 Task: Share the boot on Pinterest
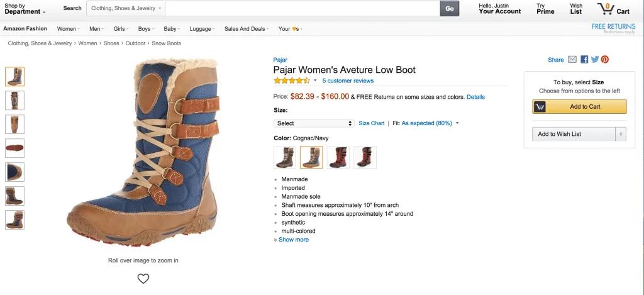click(x=605, y=60)
